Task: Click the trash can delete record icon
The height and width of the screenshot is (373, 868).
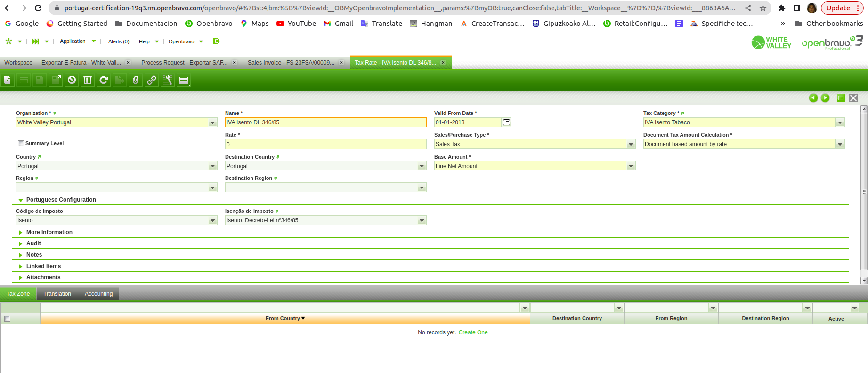Action: (88, 81)
